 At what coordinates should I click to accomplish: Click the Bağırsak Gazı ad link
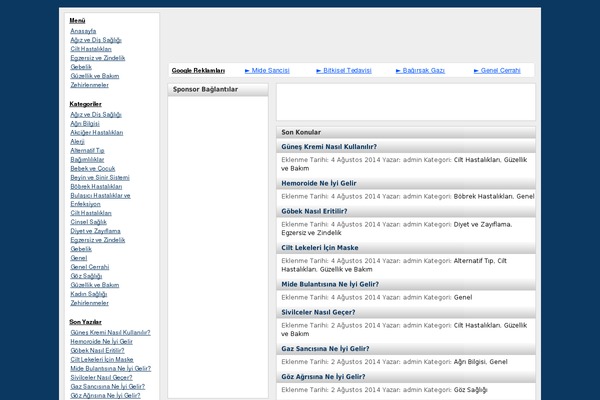pyautogui.click(x=420, y=70)
